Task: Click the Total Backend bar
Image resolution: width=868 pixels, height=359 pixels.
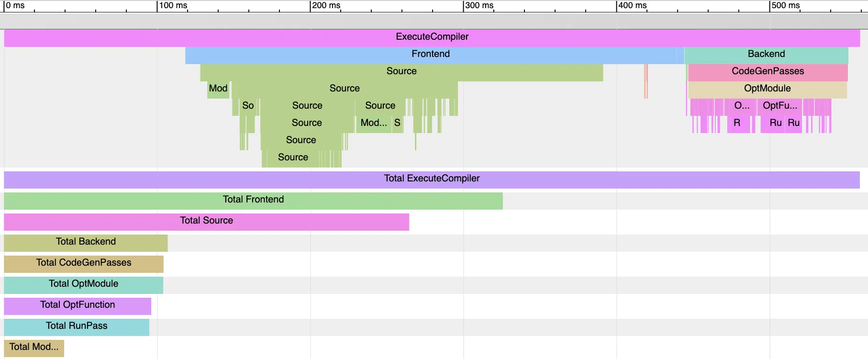Action: pos(86,242)
